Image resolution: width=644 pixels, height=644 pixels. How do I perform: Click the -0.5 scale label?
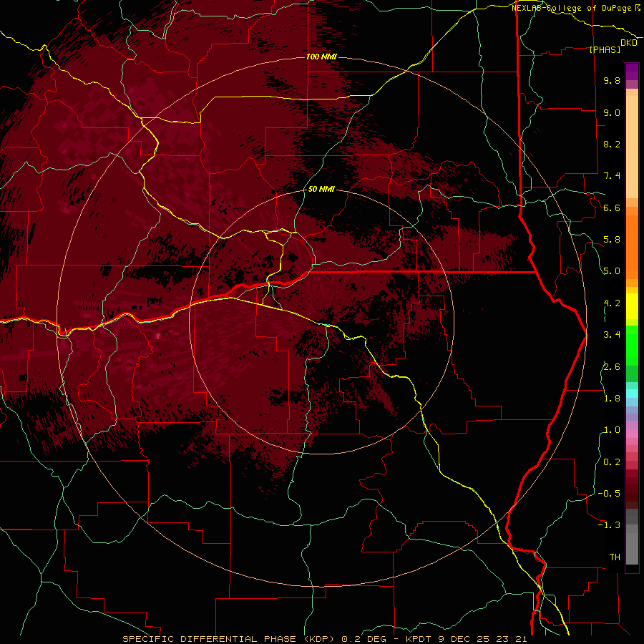609,493
